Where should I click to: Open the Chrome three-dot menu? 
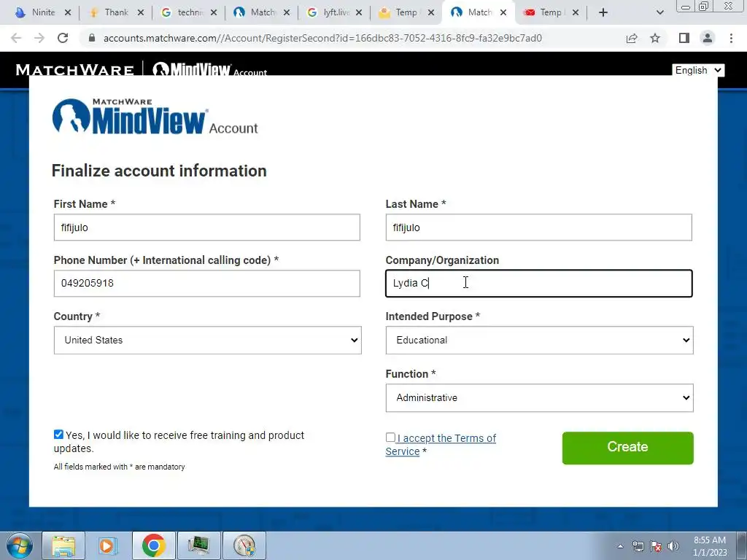click(731, 38)
